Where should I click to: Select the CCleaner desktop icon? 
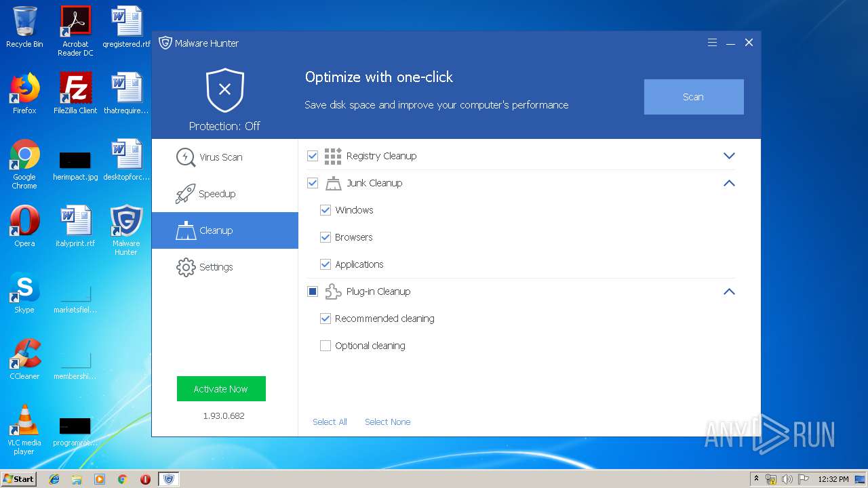[24, 359]
